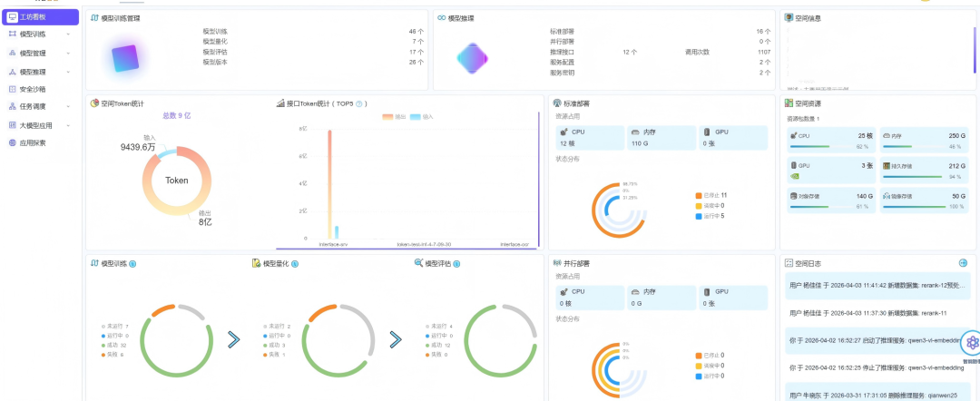Click the info icon next to 模型评估 title
This screenshot has height=401, width=980.
pos(456,264)
